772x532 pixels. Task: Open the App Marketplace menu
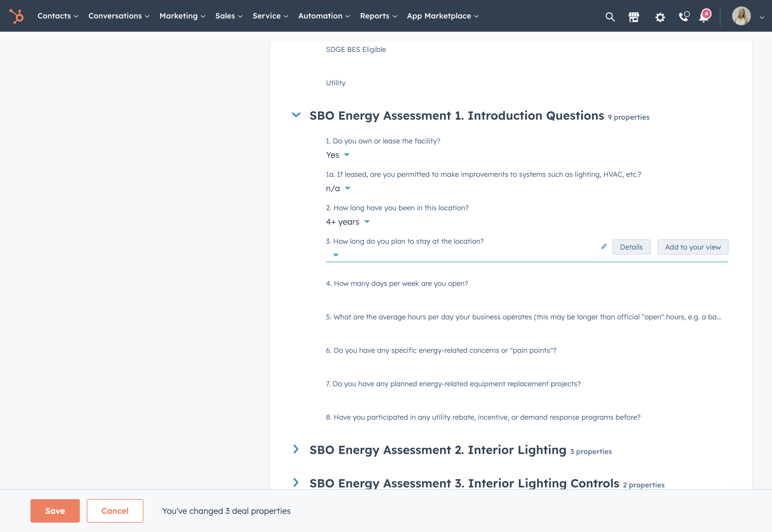[443, 16]
